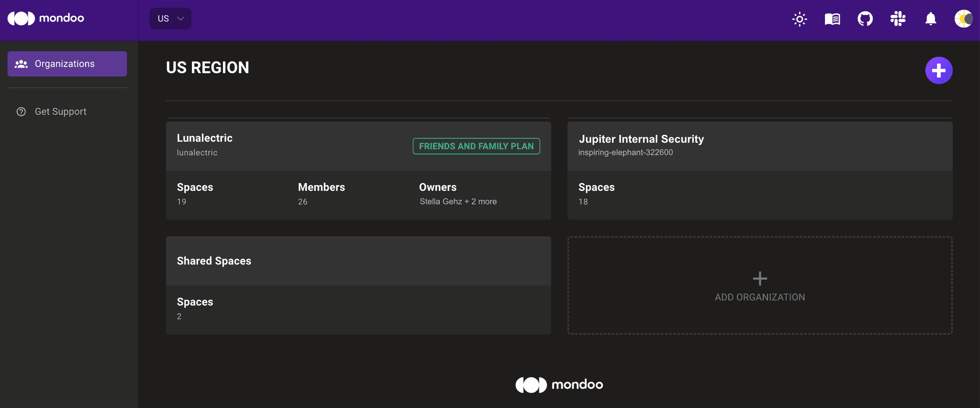Viewport: 980px width, 408px height.
Task: Open user avatar menu
Action: click(963, 19)
